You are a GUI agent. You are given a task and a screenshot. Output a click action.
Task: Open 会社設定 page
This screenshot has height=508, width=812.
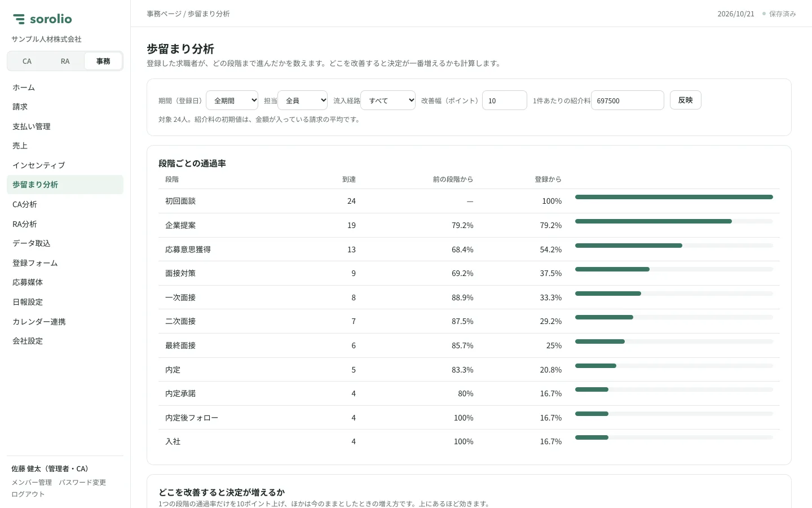65,341
